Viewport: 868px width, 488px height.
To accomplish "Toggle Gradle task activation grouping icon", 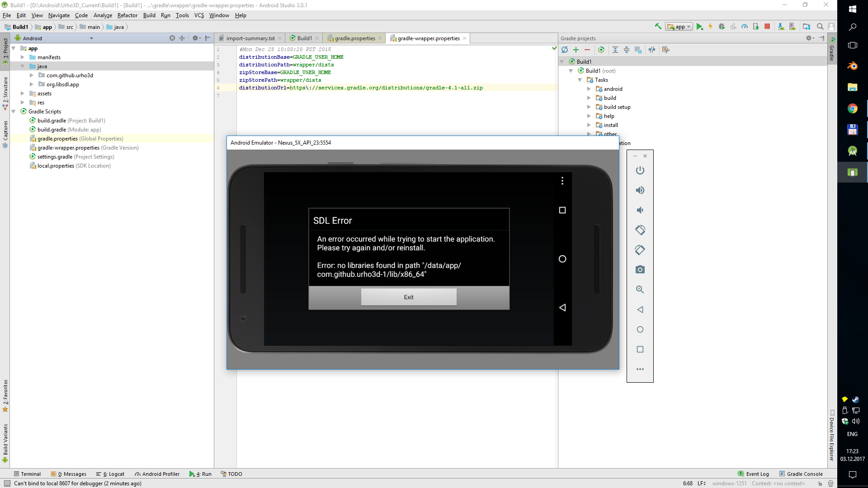I will pyautogui.click(x=638, y=50).
